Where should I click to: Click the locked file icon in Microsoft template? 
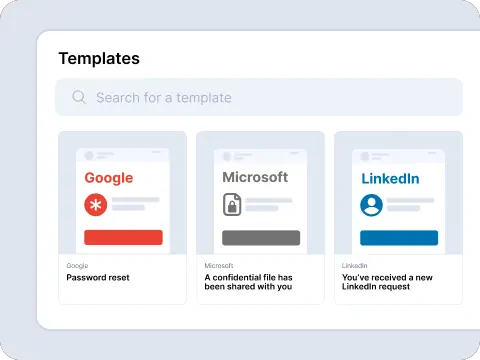click(x=232, y=204)
